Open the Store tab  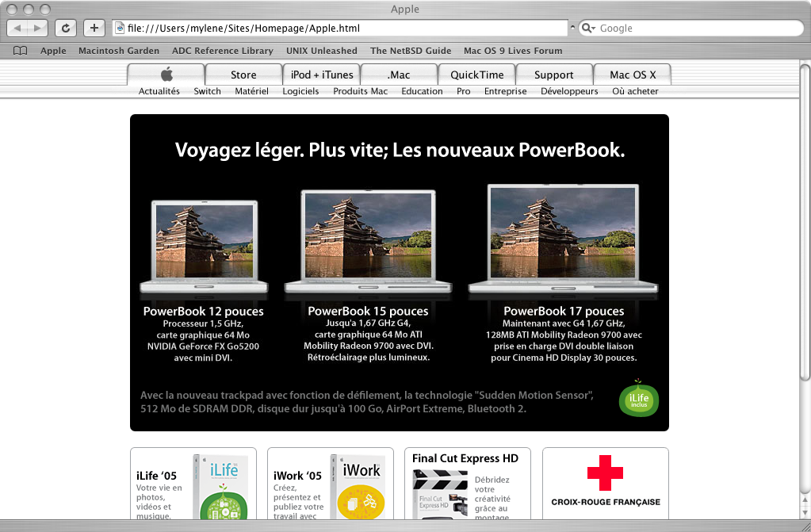pyautogui.click(x=243, y=75)
